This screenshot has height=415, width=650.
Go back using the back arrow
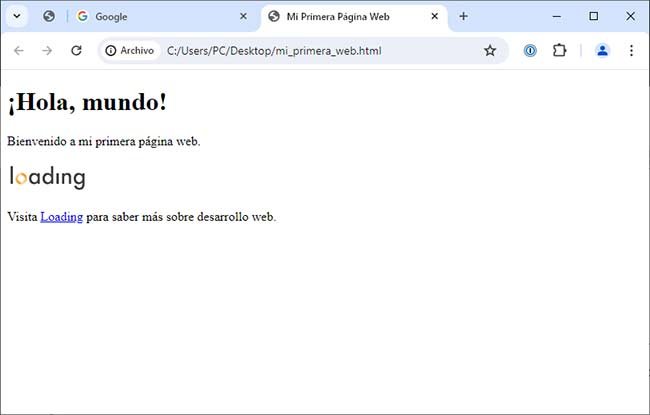(18, 50)
